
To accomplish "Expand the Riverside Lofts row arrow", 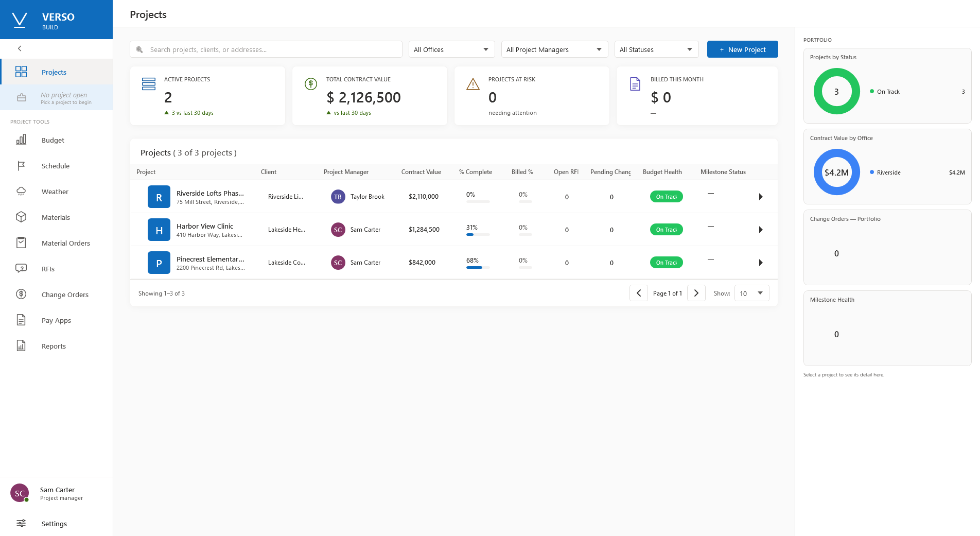I will pos(761,197).
